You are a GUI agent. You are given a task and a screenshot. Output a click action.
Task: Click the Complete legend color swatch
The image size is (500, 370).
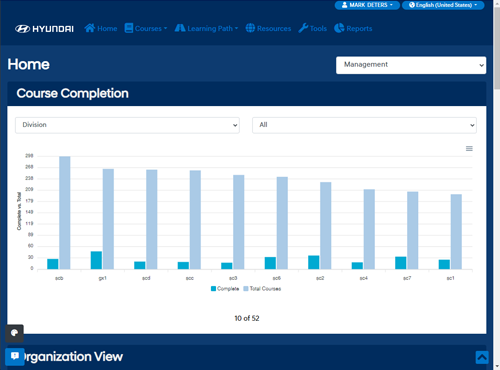click(213, 289)
